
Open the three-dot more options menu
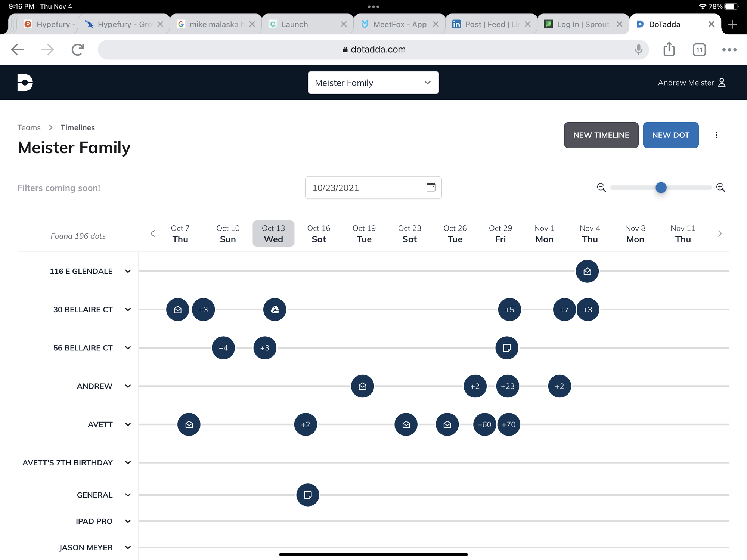click(x=716, y=135)
